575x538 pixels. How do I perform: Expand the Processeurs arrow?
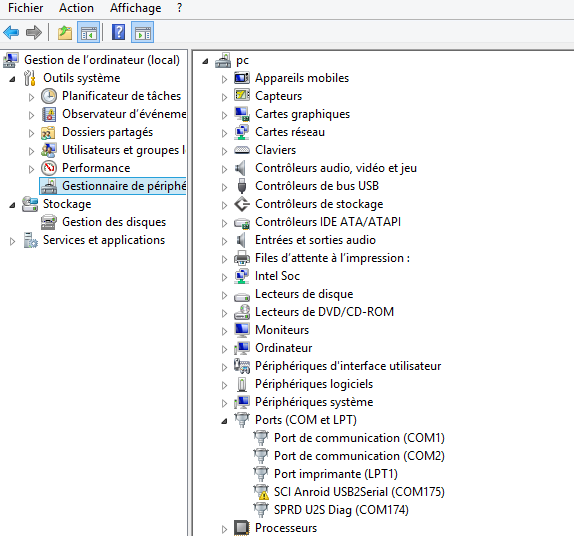point(224,529)
